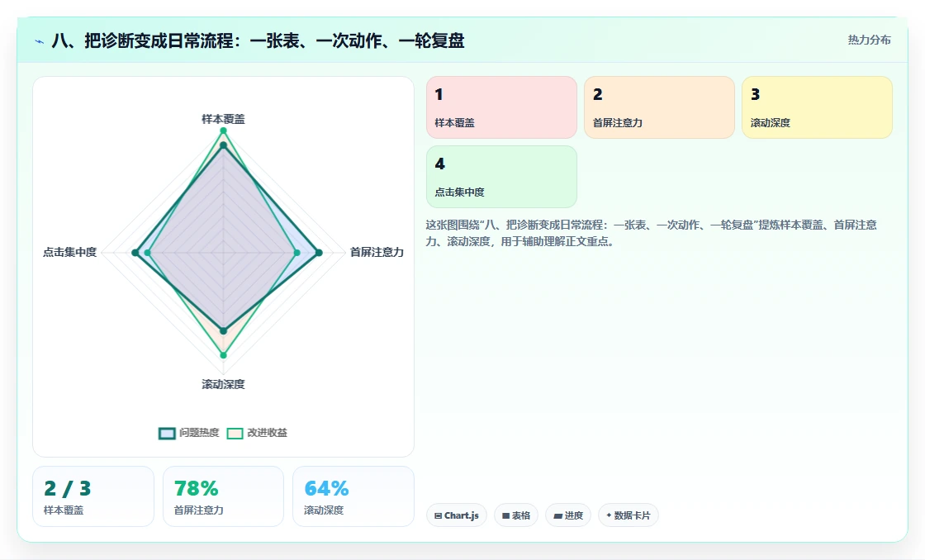Click the Chart.js tag chip

click(457, 515)
